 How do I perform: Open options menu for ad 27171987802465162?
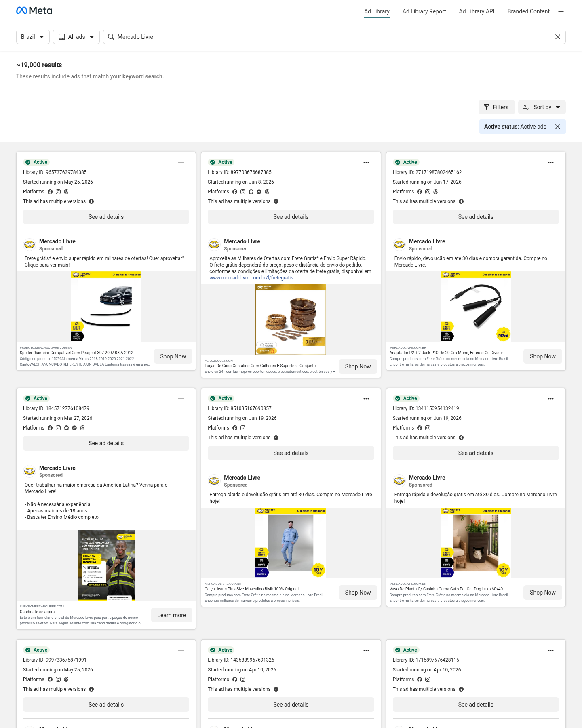(x=551, y=163)
